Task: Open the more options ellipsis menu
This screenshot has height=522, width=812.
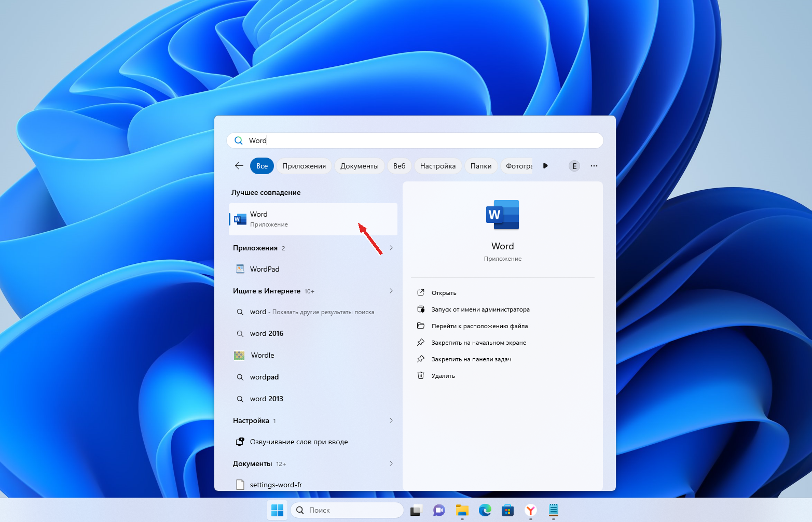Action: [594, 166]
